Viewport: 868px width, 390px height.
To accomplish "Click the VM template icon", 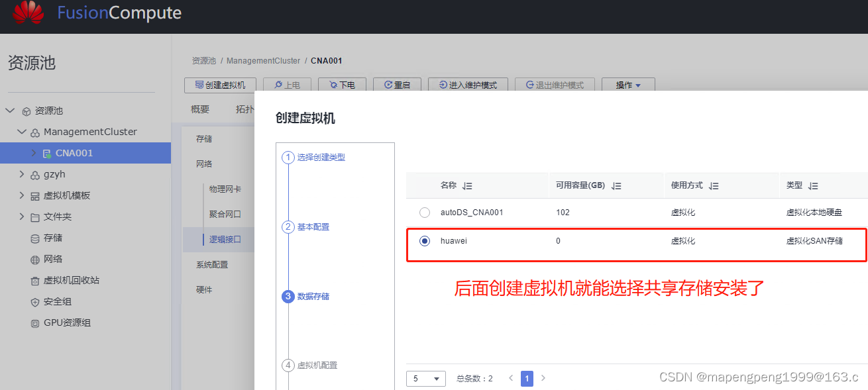I will click(x=35, y=196).
